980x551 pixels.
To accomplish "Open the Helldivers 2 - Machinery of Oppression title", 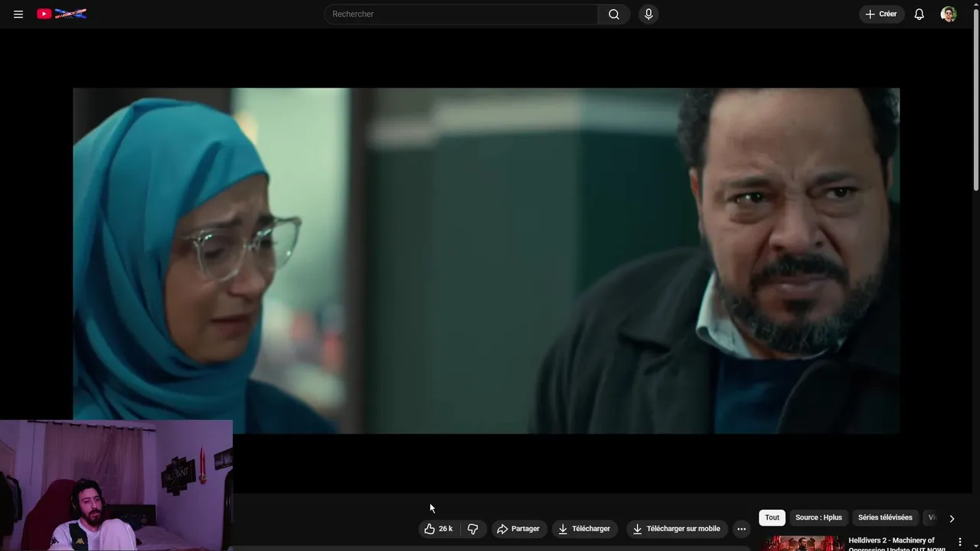I will pos(897,543).
